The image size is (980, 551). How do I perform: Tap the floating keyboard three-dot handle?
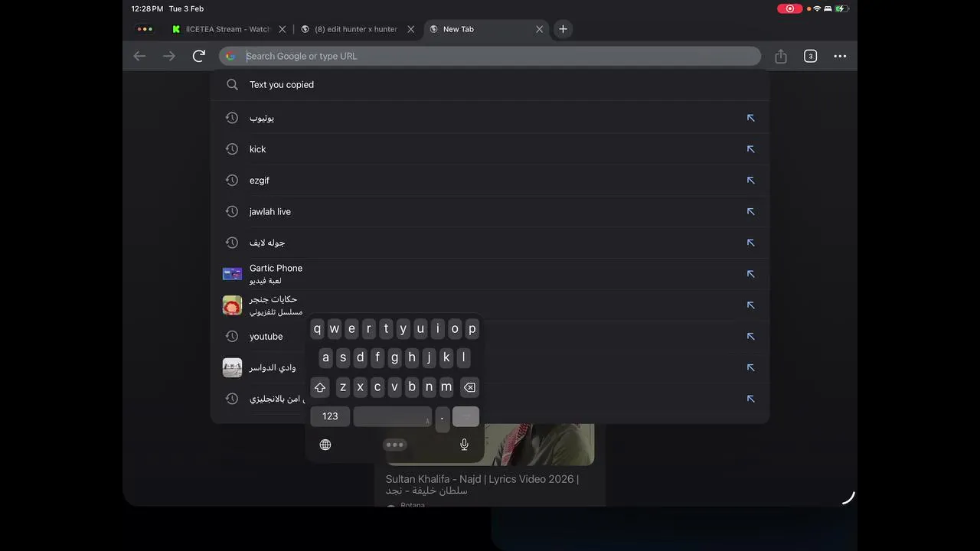[x=394, y=445]
